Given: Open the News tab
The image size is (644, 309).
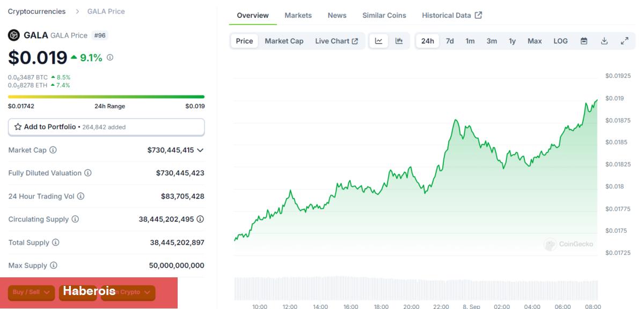Looking at the screenshot, I should coord(337,16).
